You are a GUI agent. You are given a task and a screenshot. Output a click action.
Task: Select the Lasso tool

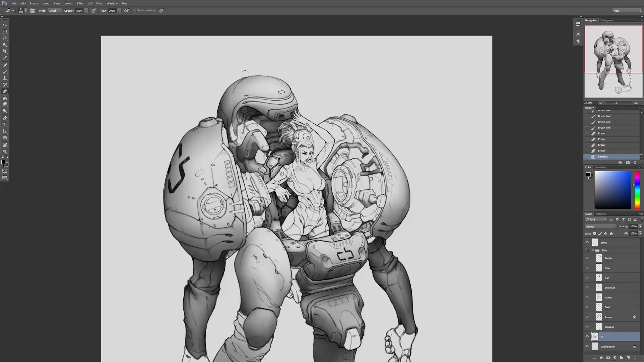click(x=5, y=38)
